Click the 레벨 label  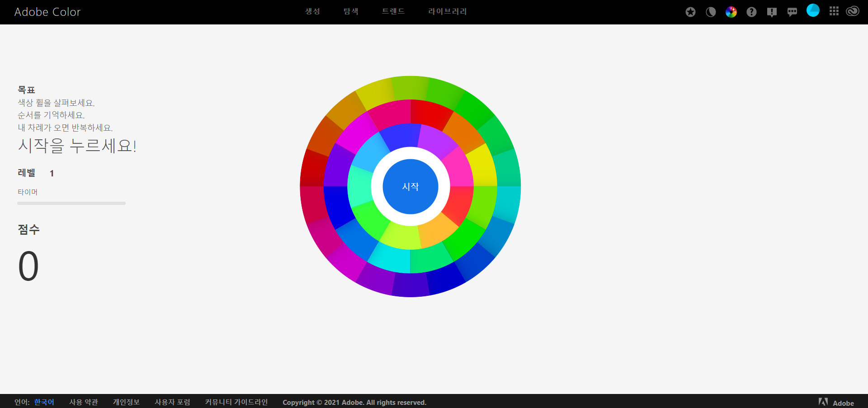point(27,173)
